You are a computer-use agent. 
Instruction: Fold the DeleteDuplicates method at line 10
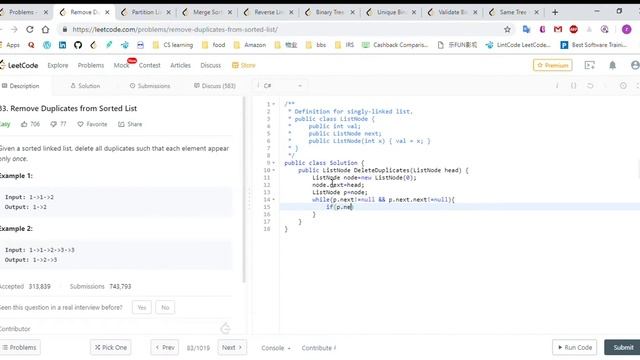(273, 170)
